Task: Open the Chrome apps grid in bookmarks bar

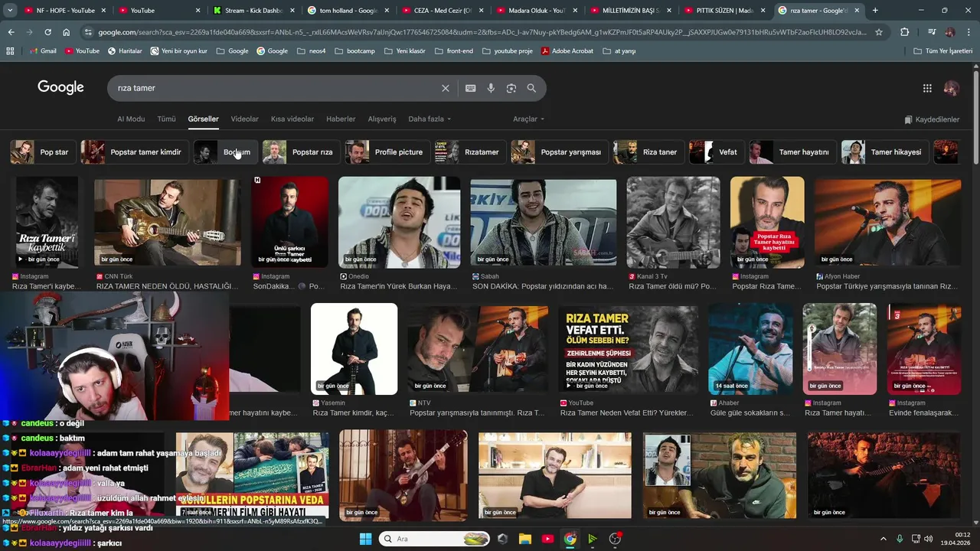Action: coord(10,51)
